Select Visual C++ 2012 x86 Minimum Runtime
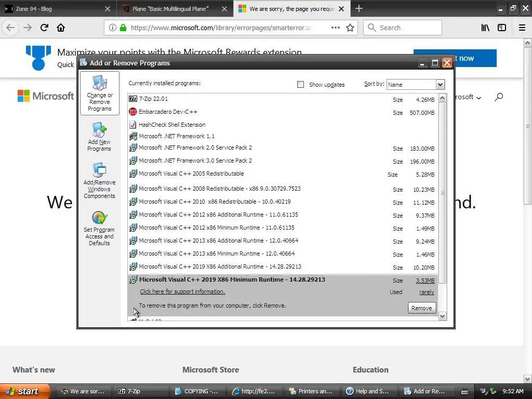Viewport: 532px width, 399px height. tap(283, 228)
